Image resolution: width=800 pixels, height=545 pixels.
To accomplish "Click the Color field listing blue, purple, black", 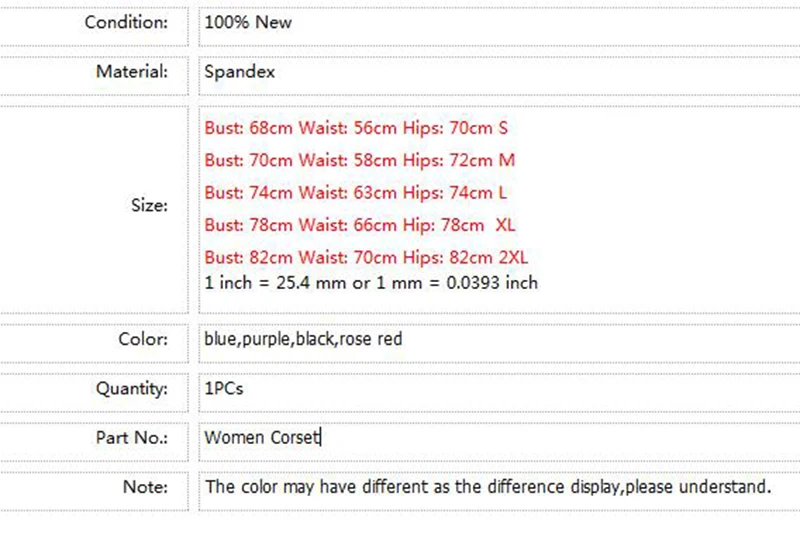I will click(x=499, y=339).
